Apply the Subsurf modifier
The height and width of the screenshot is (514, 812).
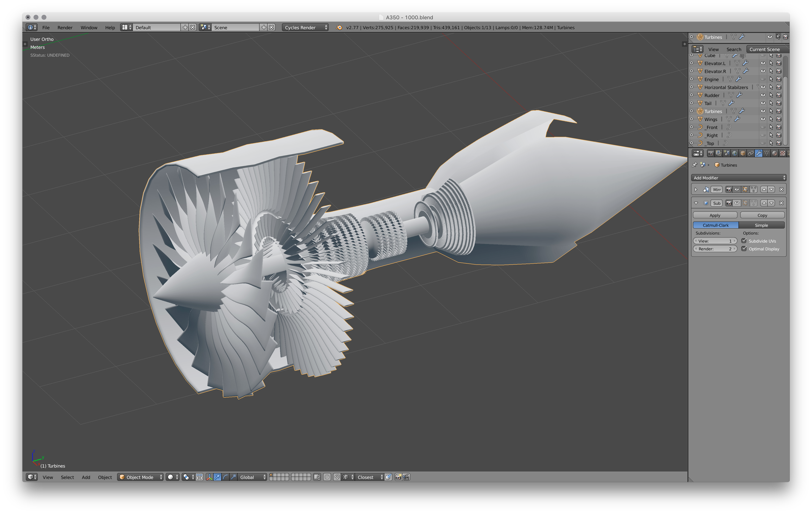(715, 215)
